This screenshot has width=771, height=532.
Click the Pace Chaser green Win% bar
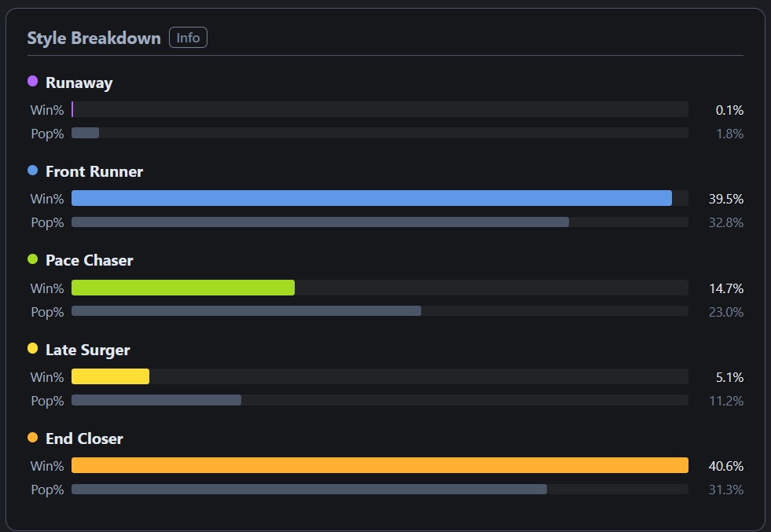click(x=183, y=288)
